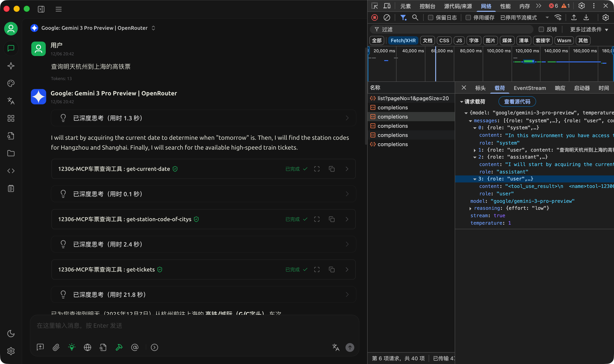The image size is (614, 364).
Task: Check the 停用缓存 checkbox
Action: pos(468,17)
